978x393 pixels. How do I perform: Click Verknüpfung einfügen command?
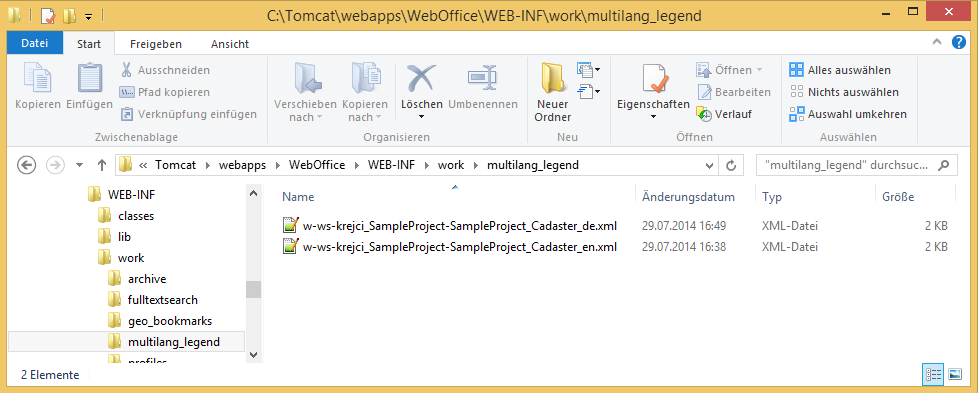[188, 114]
